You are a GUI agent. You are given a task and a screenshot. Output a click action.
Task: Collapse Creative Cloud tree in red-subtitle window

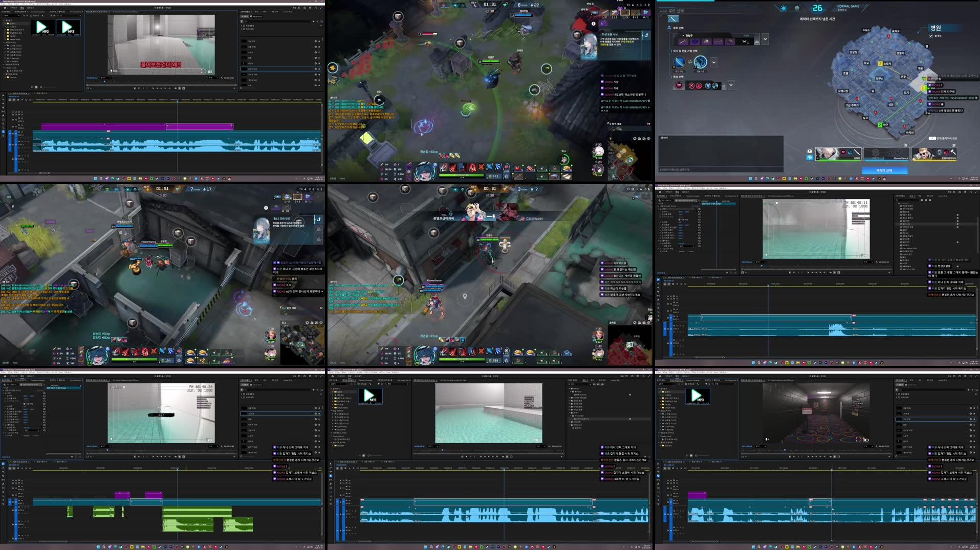pyautogui.click(x=4, y=67)
